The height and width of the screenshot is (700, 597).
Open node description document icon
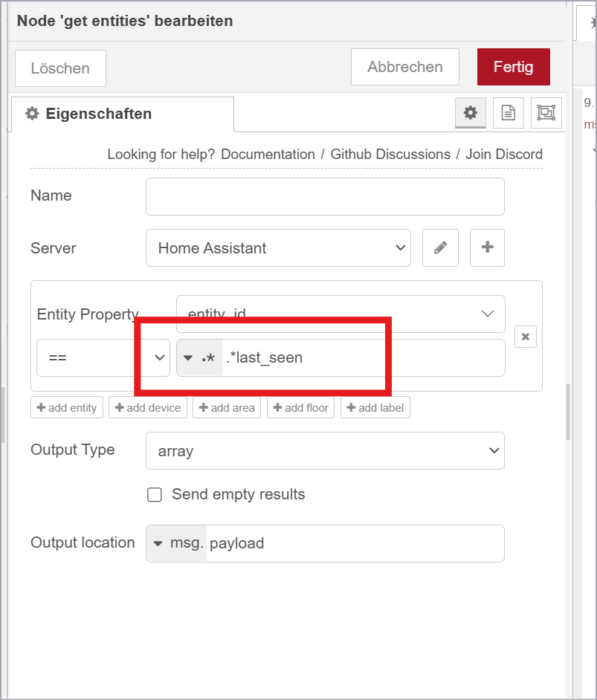pos(508,112)
